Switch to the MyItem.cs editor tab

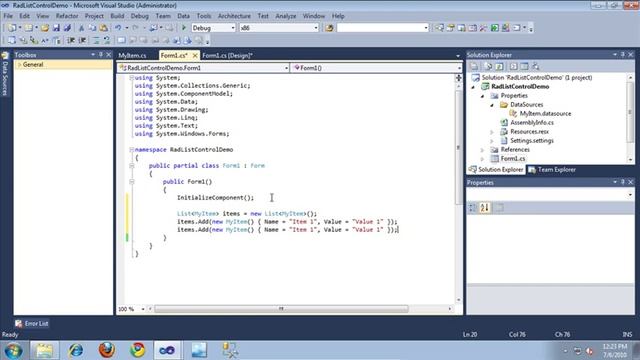(133, 55)
